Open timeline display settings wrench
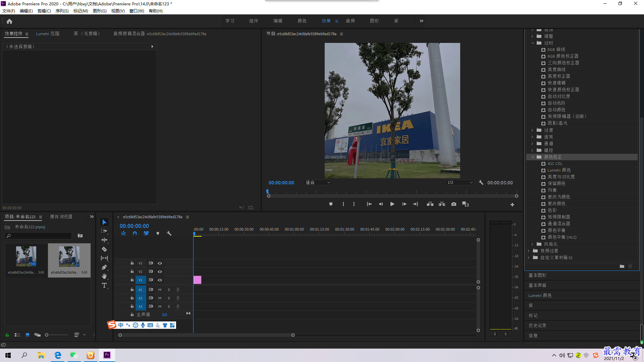The image size is (644, 362). (x=169, y=233)
